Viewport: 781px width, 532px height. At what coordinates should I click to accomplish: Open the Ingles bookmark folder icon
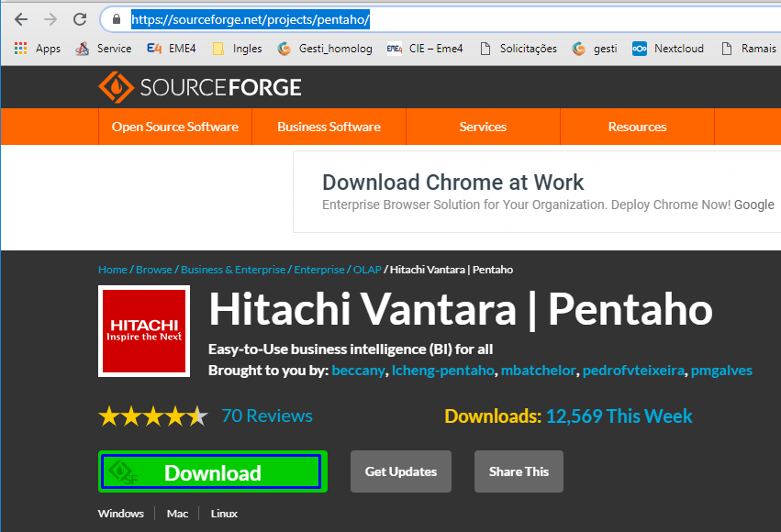click(218, 49)
